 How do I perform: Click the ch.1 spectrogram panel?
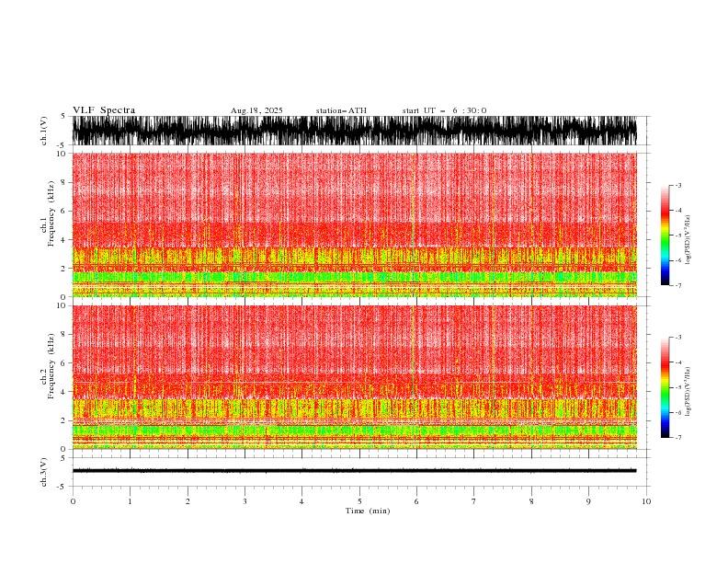tap(354, 224)
